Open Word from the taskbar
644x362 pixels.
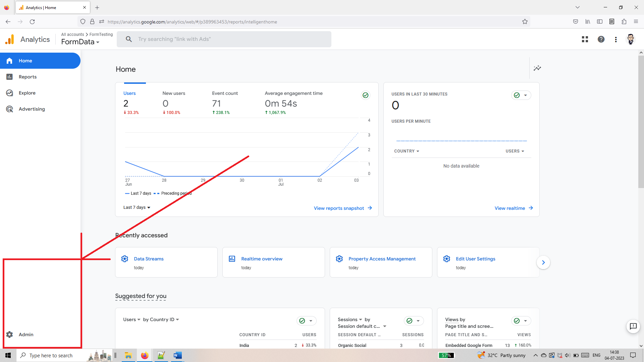(177, 355)
